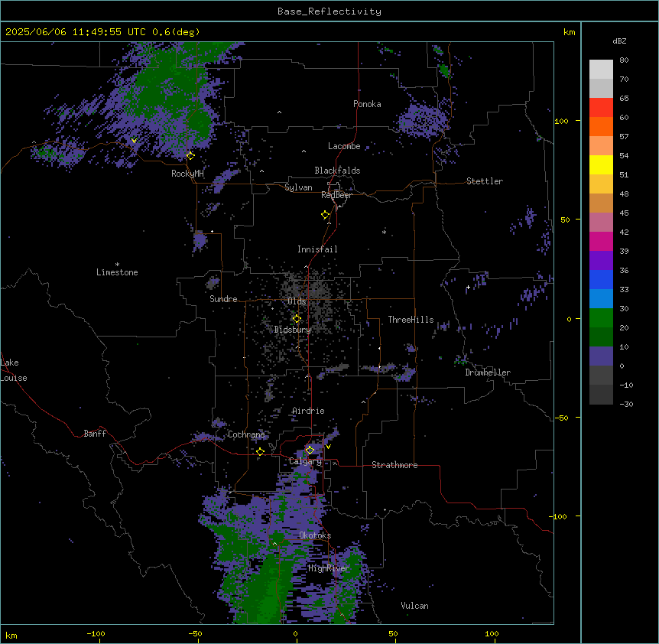Click the Cochrane city label
The height and width of the screenshot is (644, 659).
246,434
